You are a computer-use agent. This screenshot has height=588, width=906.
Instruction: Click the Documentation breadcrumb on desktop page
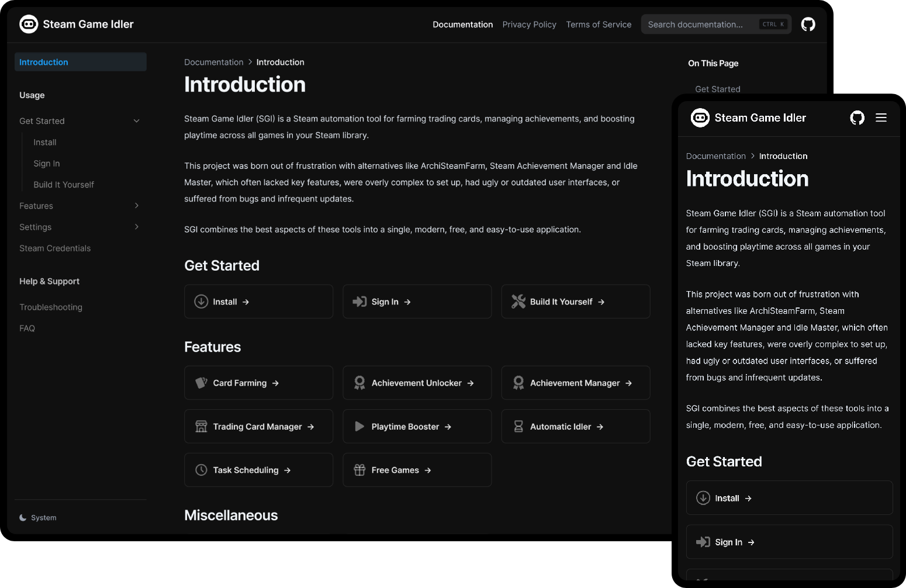tap(213, 62)
